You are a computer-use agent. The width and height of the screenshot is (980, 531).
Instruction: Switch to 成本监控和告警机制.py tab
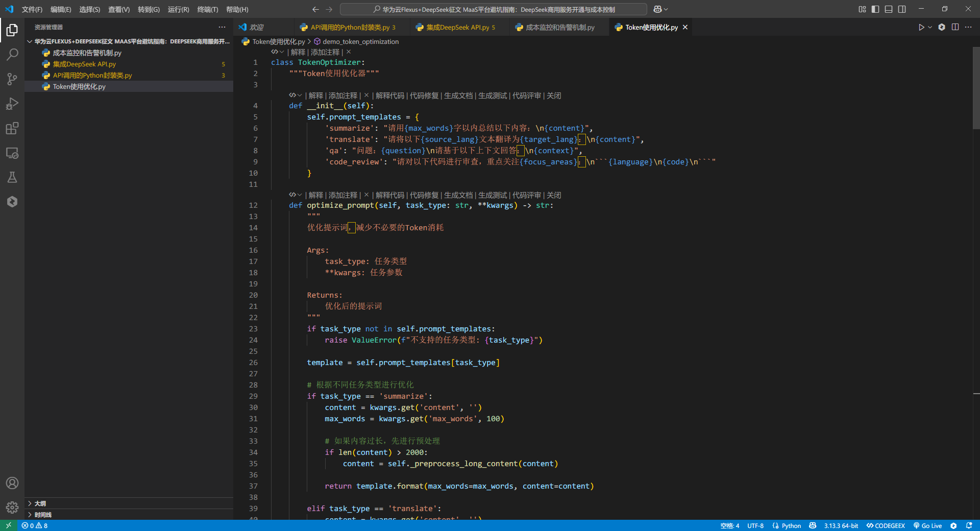pos(559,27)
